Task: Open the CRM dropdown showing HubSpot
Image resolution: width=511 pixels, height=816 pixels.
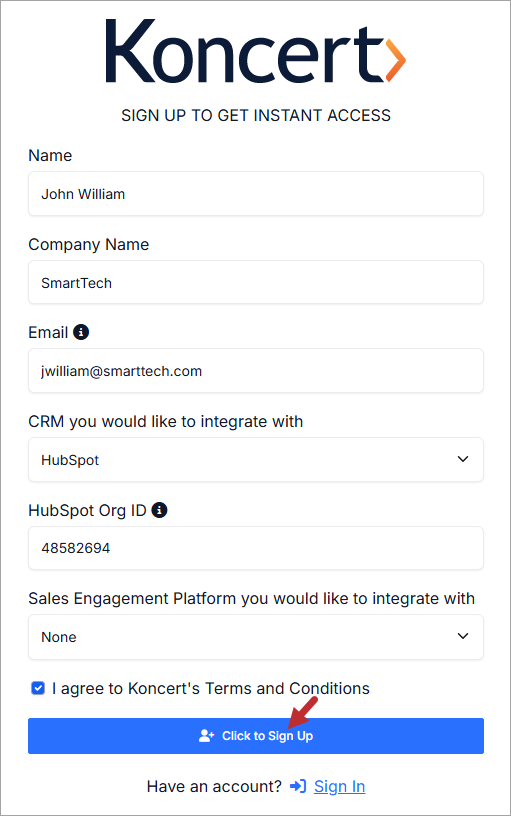Action: coord(256,460)
